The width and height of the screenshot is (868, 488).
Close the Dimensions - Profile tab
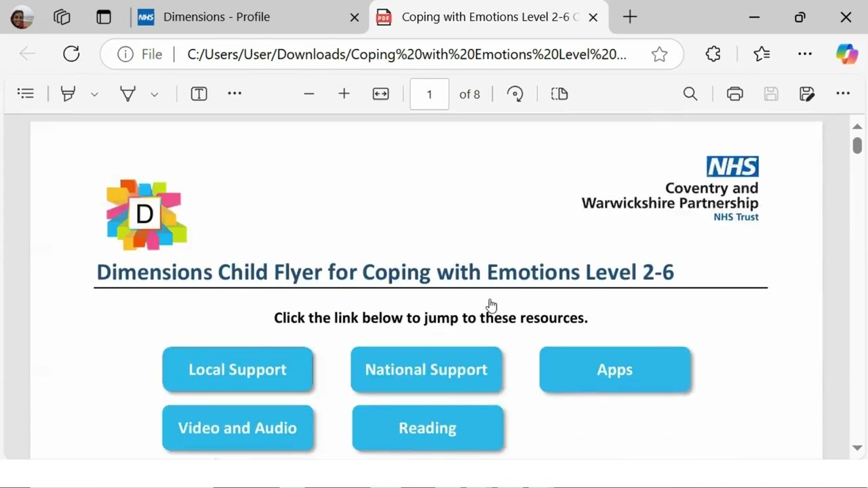(x=354, y=18)
